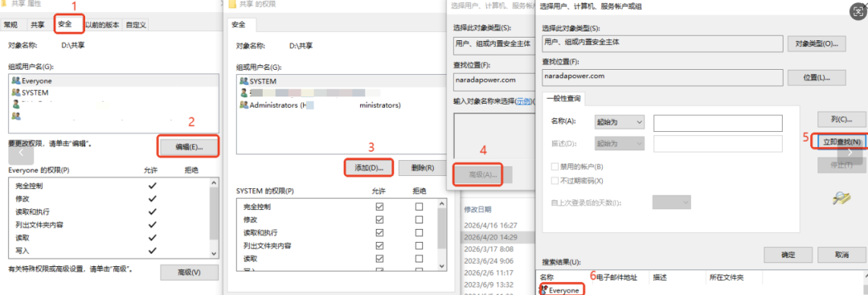Select file row dated 2023/6/24 9:06
868x295 pixels.
(x=497, y=261)
